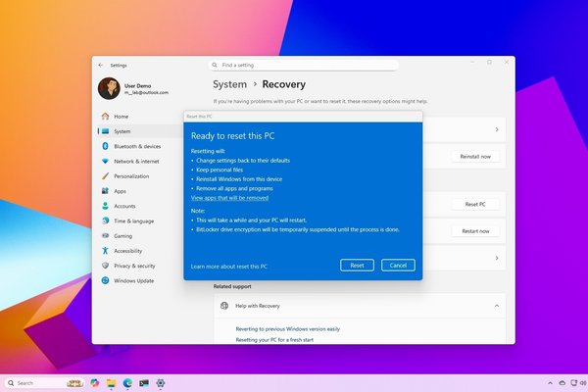Show hidden icons in system tray
Viewport: 588px width, 392px height.
(x=550, y=383)
